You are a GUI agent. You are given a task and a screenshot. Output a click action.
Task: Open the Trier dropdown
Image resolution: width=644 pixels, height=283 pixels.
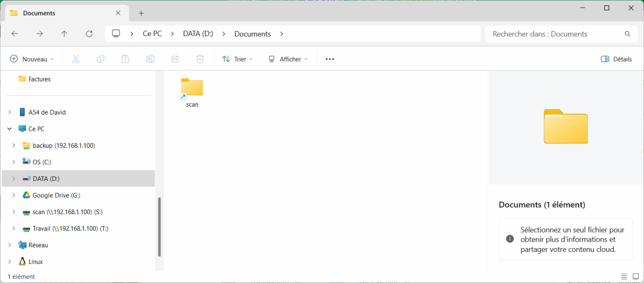point(237,59)
